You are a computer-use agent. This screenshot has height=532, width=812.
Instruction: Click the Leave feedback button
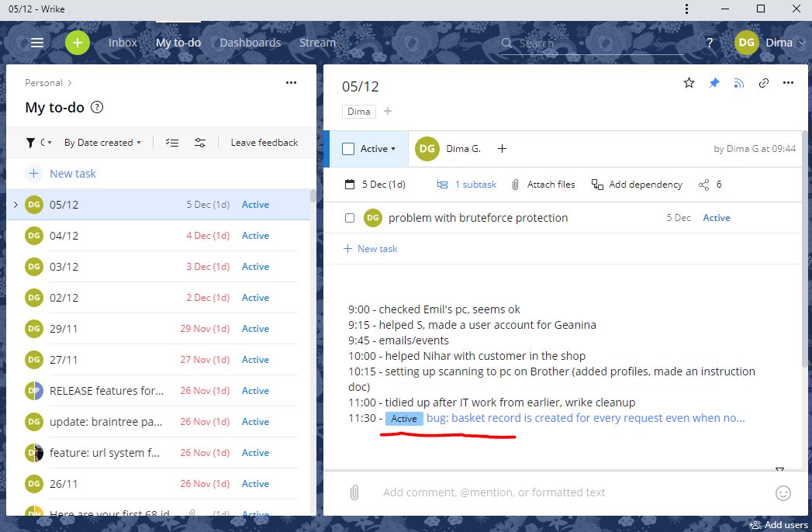click(264, 143)
